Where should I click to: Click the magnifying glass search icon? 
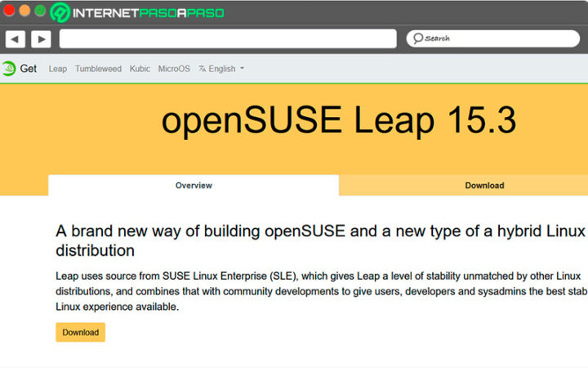coord(417,38)
